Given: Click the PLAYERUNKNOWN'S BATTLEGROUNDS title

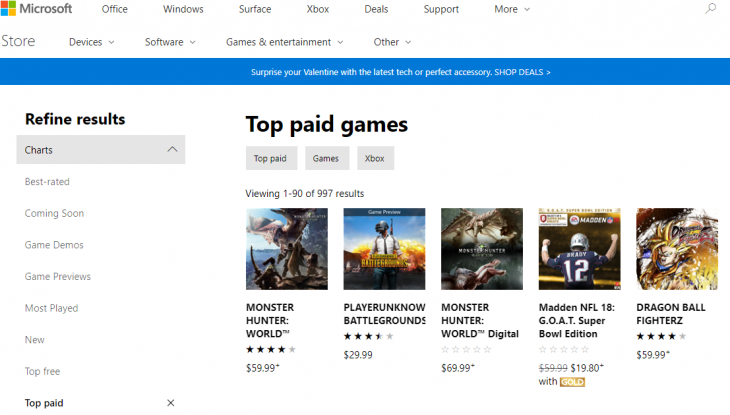Looking at the screenshot, I should [x=385, y=314].
